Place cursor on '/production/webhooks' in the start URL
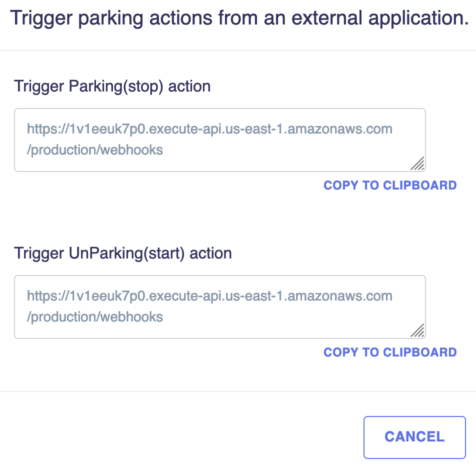 click(x=95, y=317)
